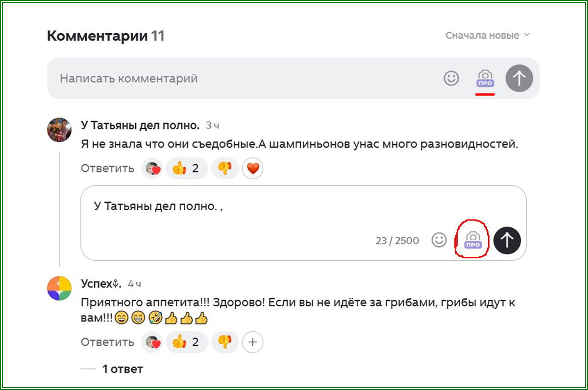Add a reaction via the plus icon on Успех's comment
Viewport: 588px width, 390px height.
click(252, 342)
